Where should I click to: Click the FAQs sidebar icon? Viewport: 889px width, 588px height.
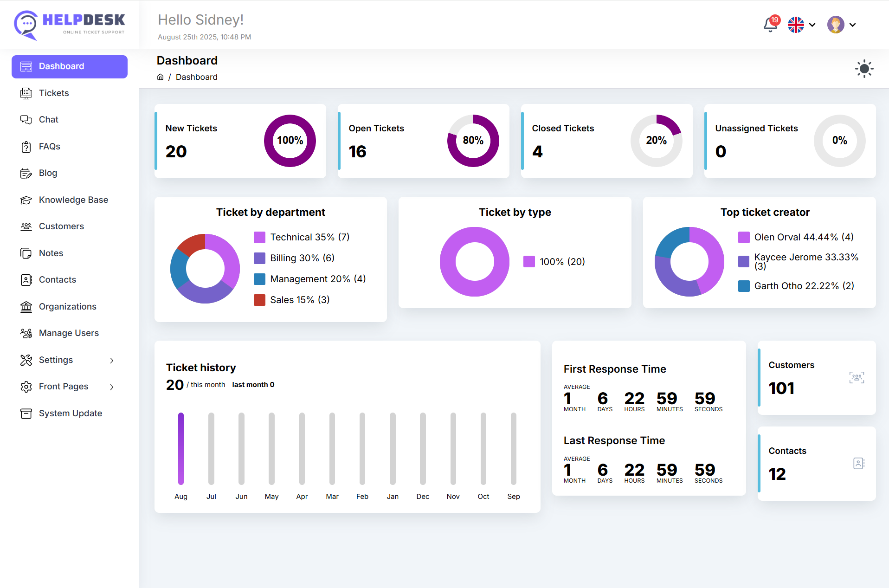click(x=26, y=147)
